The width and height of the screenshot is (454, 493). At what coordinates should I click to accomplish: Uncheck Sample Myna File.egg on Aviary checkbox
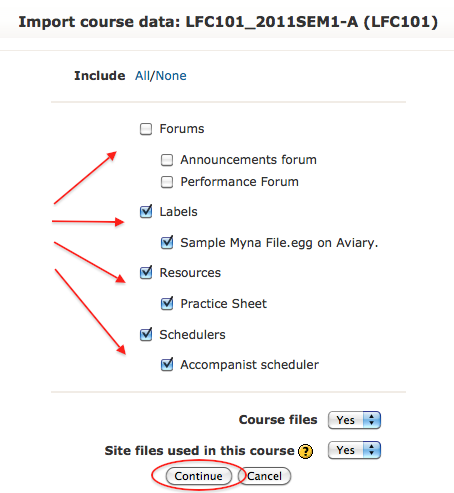point(167,243)
